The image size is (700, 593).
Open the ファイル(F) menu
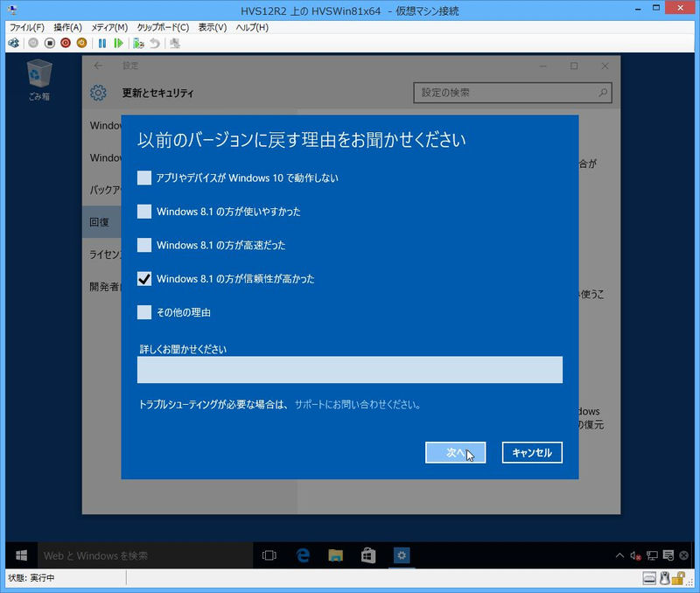pyautogui.click(x=27, y=27)
